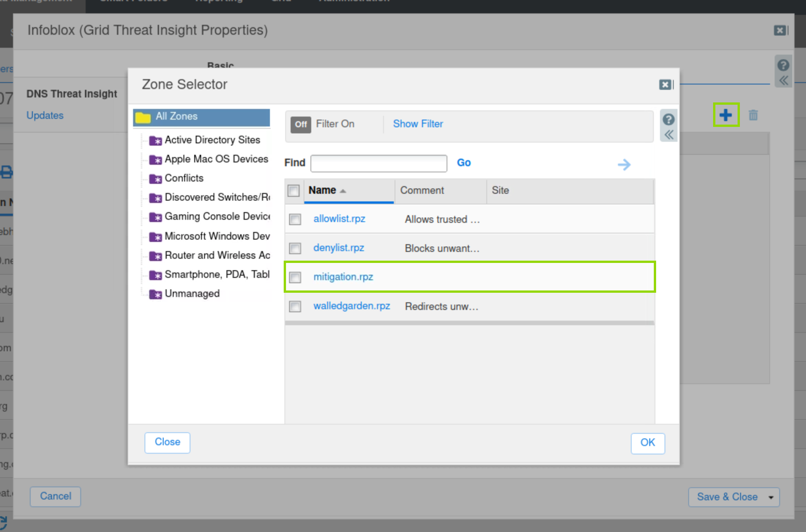The width and height of the screenshot is (806, 532).
Task: Open Save & Close dropdown arrow
Action: (771, 497)
